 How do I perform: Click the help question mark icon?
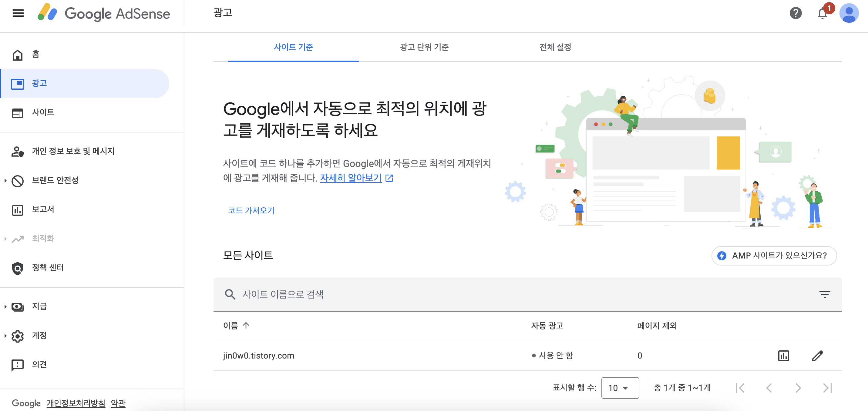(x=795, y=13)
